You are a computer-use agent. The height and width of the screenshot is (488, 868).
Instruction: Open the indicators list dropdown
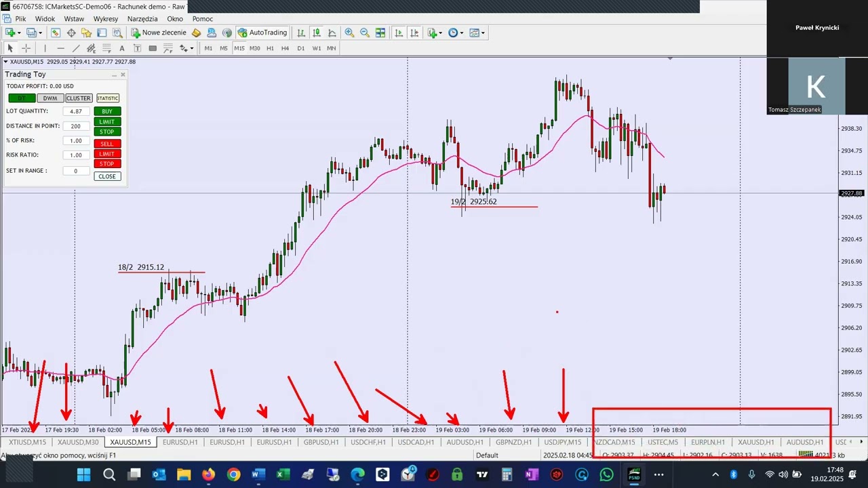pos(434,33)
